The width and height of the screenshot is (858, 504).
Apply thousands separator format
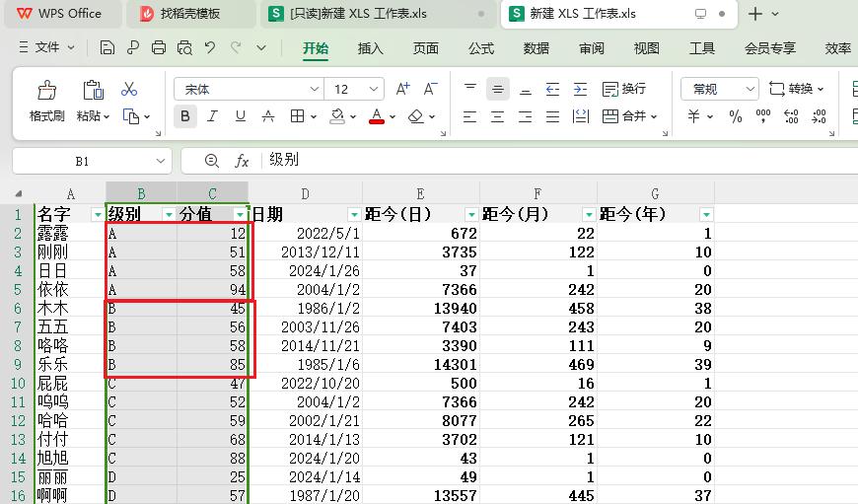[x=763, y=116]
